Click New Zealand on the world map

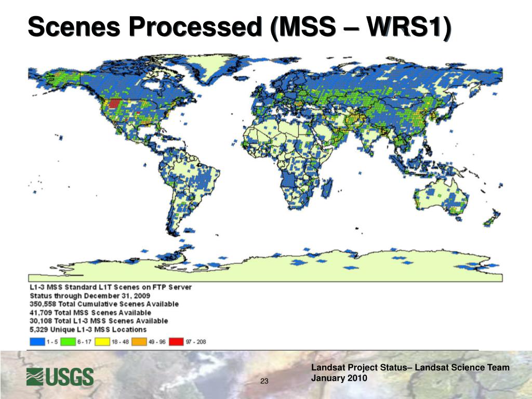point(492,218)
